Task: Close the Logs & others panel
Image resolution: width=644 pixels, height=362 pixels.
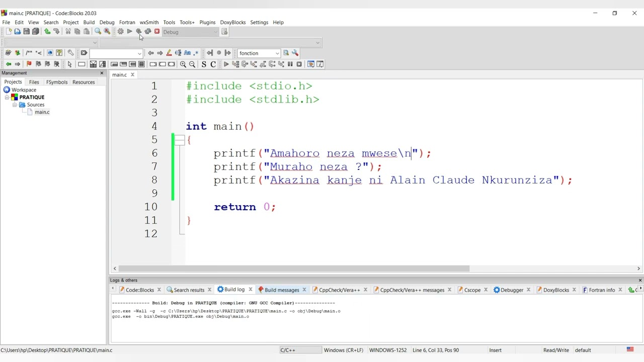Action: (640, 280)
